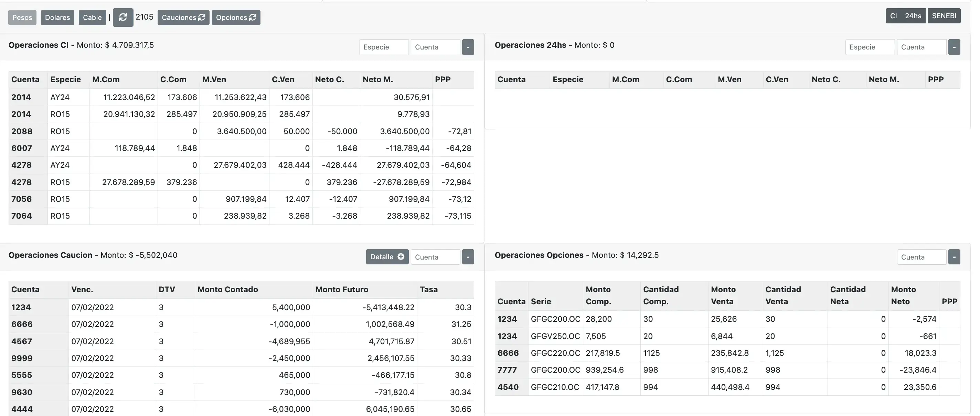Click Tasa column header in Caucion table
The height and width of the screenshot is (416, 980).
(429, 289)
